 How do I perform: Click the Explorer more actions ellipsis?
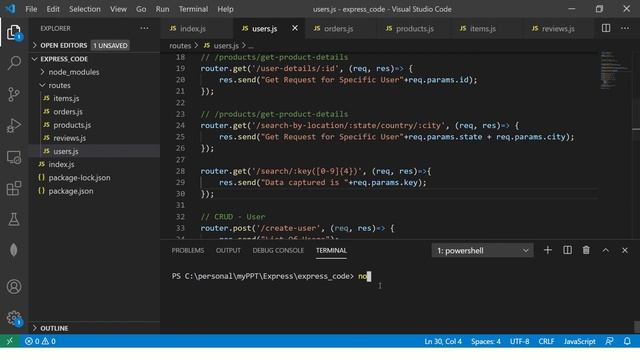[144, 28]
